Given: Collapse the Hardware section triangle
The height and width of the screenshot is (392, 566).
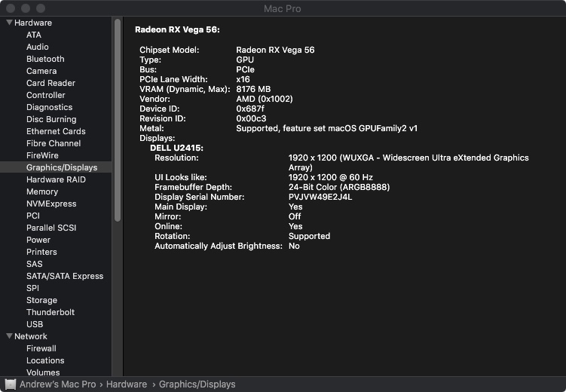Looking at the screenshot, I should tap(9, 23).
